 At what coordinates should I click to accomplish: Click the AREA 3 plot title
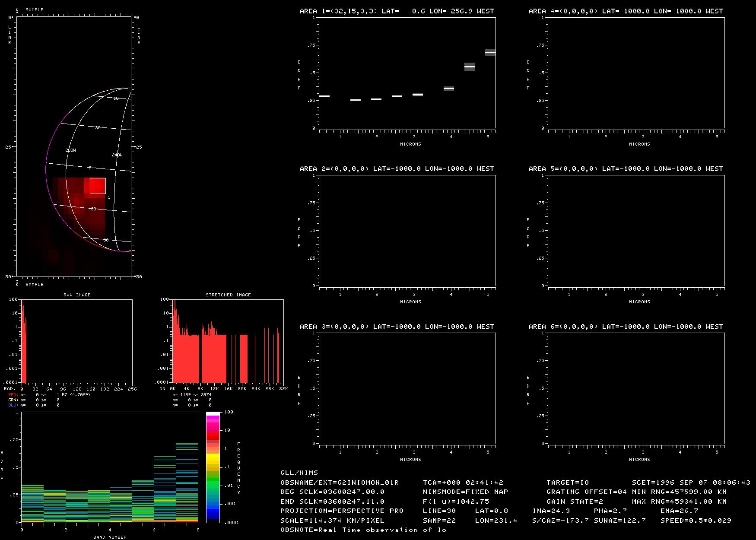tap(397, 327)
